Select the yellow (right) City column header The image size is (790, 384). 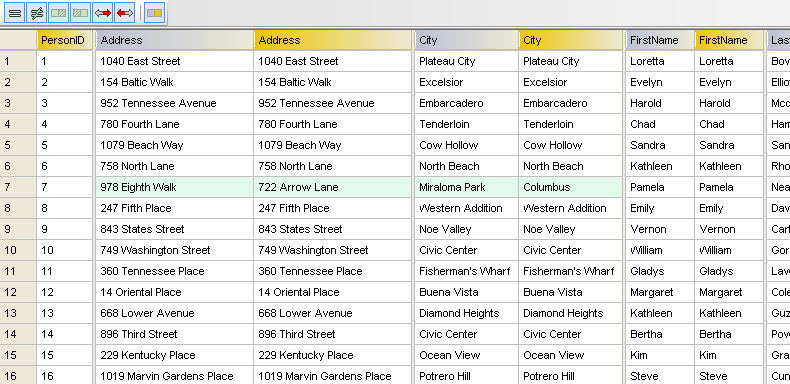pos(570,40)
